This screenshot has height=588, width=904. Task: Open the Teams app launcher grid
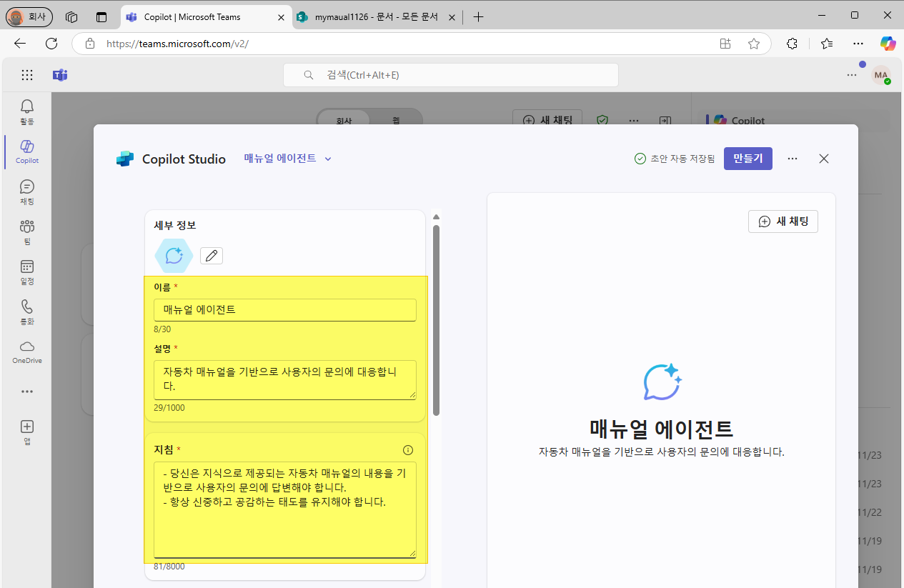pyautogui.click(x=27, y=75)
